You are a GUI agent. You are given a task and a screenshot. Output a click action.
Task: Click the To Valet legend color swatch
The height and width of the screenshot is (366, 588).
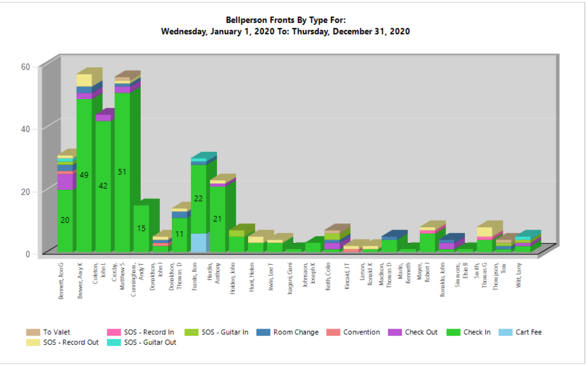33,332
